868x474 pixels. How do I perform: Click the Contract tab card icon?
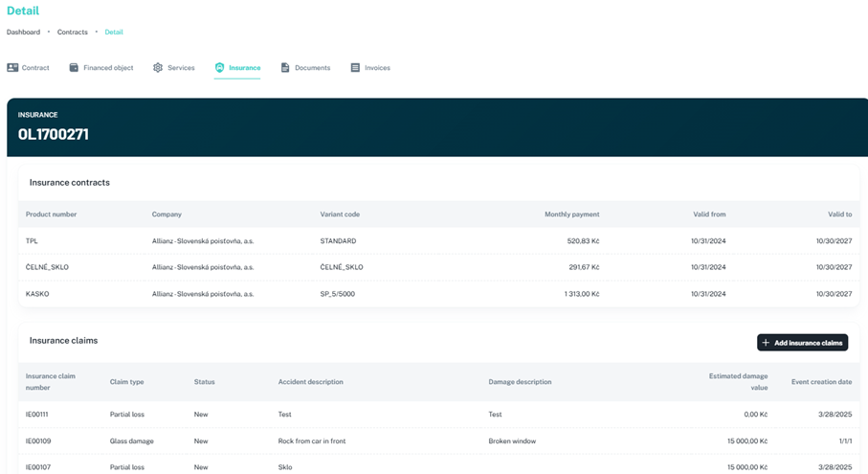(x=12, y=68)
